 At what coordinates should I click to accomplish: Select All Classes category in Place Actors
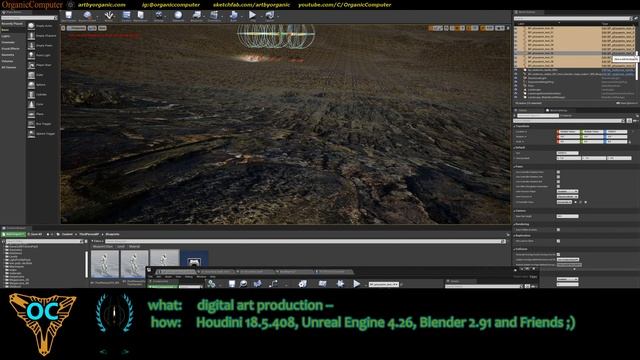point(9,67)
